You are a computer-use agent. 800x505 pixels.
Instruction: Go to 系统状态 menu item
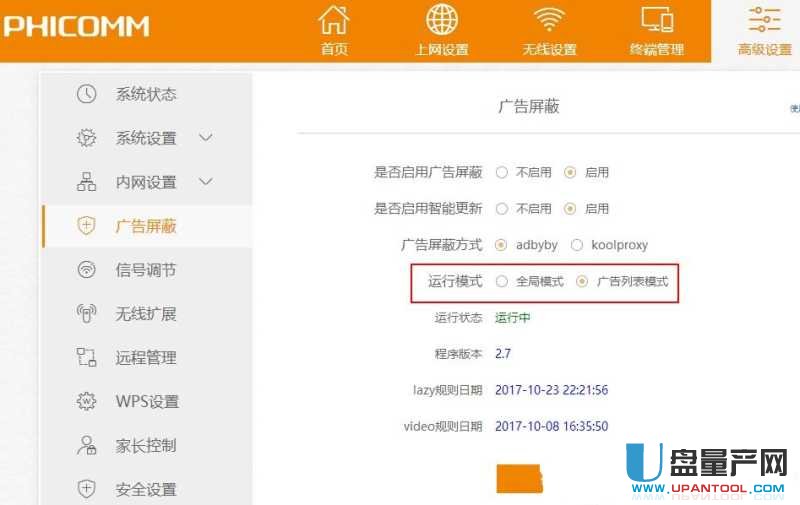pos(146,94)
